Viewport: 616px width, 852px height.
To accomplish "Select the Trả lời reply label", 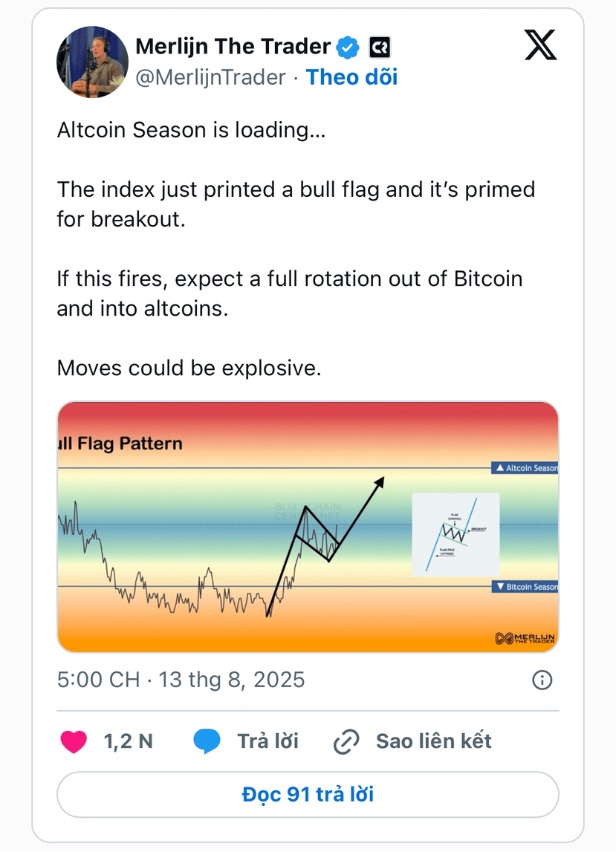I will pyautogui.click(x=268, y=741).
